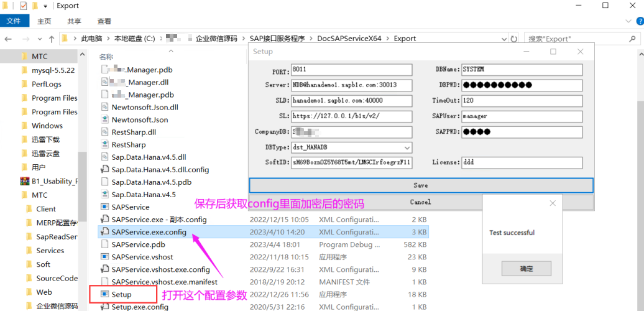644x311 pixels.
Task: Click the search magnifier icon
Action: (633, 39)
